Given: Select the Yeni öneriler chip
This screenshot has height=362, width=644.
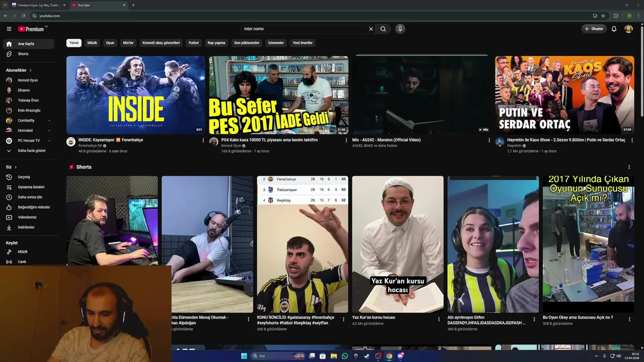Looking at the screenshot, I should click(303, 43).
